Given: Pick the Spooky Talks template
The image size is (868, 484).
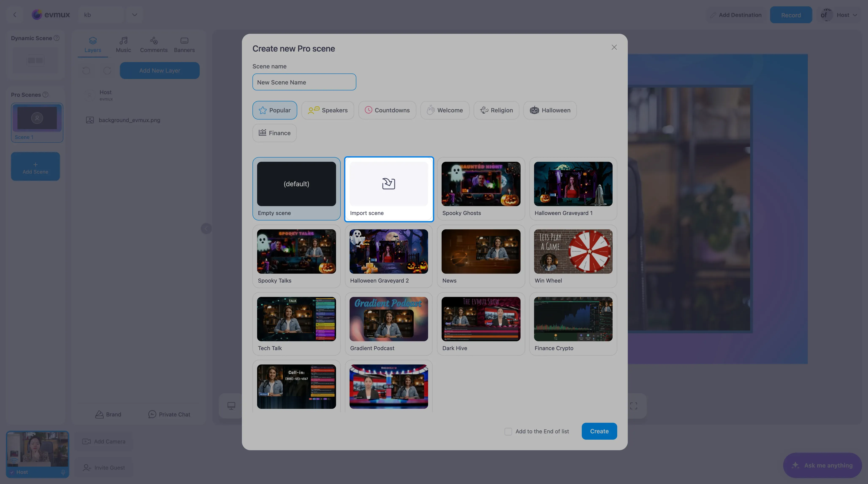Looking at the screenshot, I should pos(296,257).
